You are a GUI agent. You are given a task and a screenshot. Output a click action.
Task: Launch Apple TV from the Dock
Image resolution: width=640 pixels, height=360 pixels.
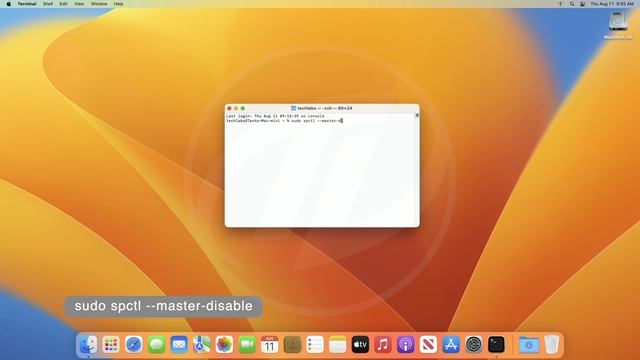point(360,345)
